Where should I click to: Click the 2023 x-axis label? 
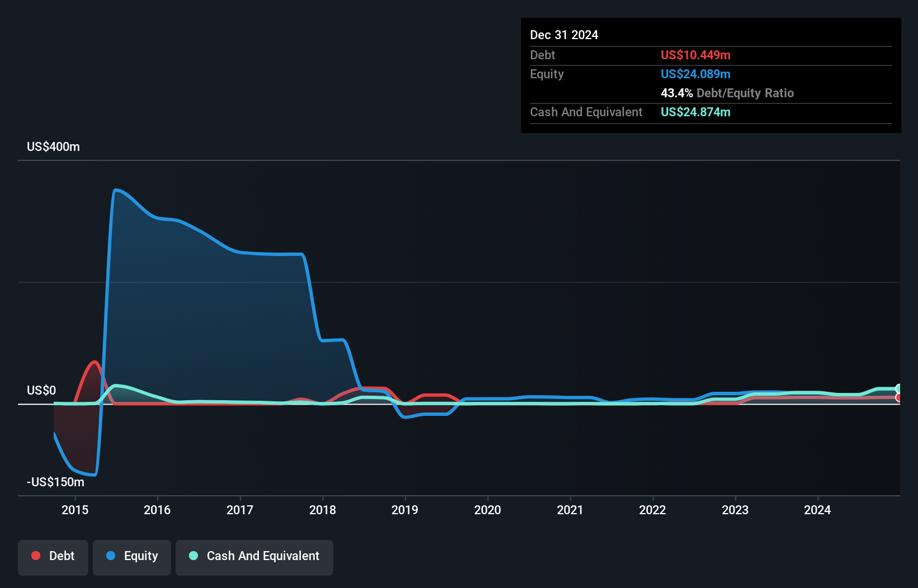(735, 510)
